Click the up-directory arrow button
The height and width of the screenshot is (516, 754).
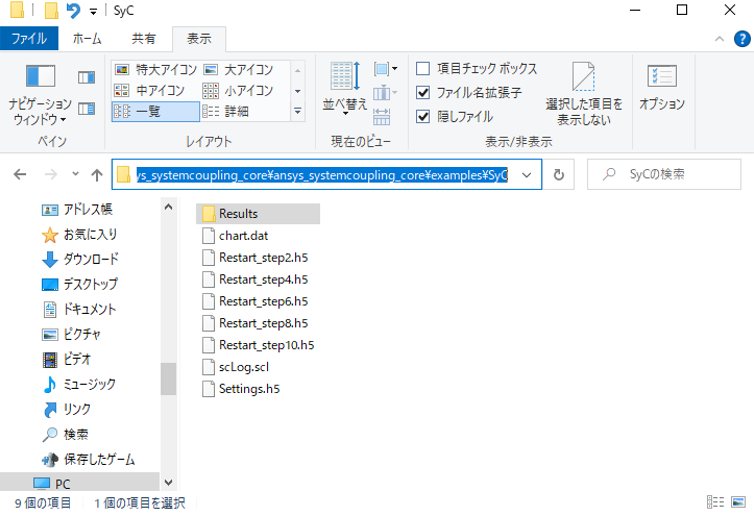[x=96, y=175]
